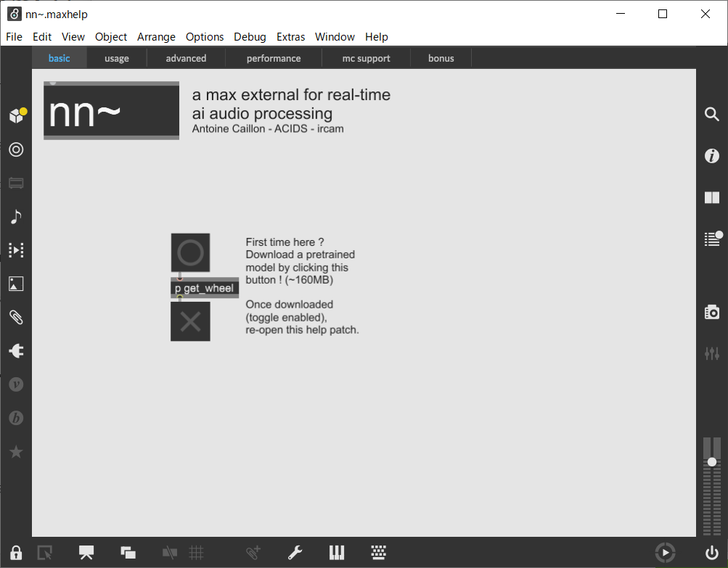The height and width of the screenshot is (568, 728).
Task: Switch to the mc support tab
Action: 367,58
